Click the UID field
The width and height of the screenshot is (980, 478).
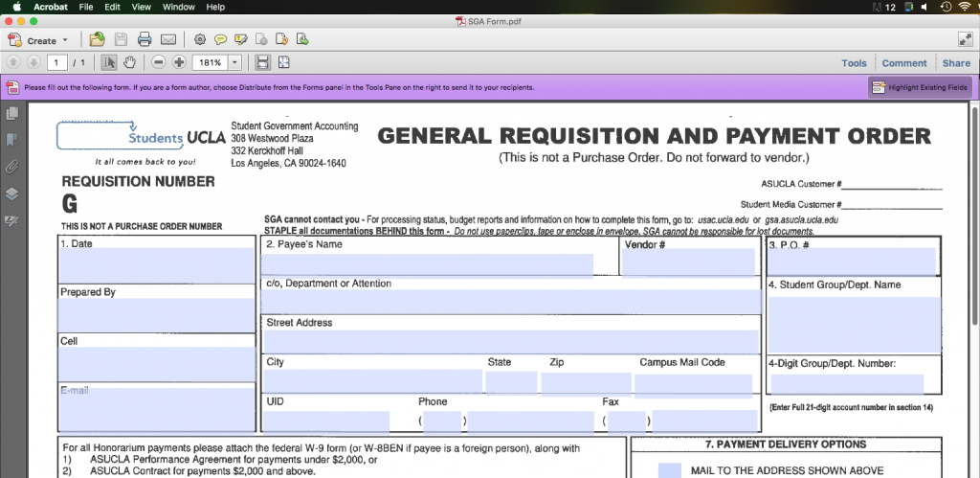click(x=326, y=421)
